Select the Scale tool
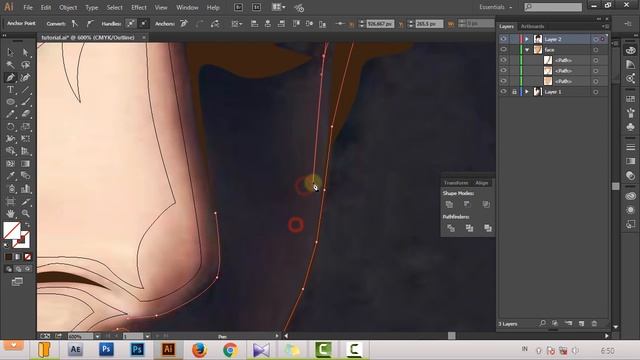 [25, 127]
